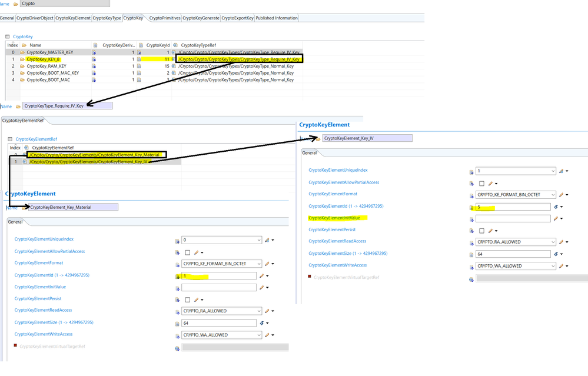
Task: Click CryptoKeyElementPersist link in Key_IV panel
Action: pyautogui.click(x=332, y=229)
